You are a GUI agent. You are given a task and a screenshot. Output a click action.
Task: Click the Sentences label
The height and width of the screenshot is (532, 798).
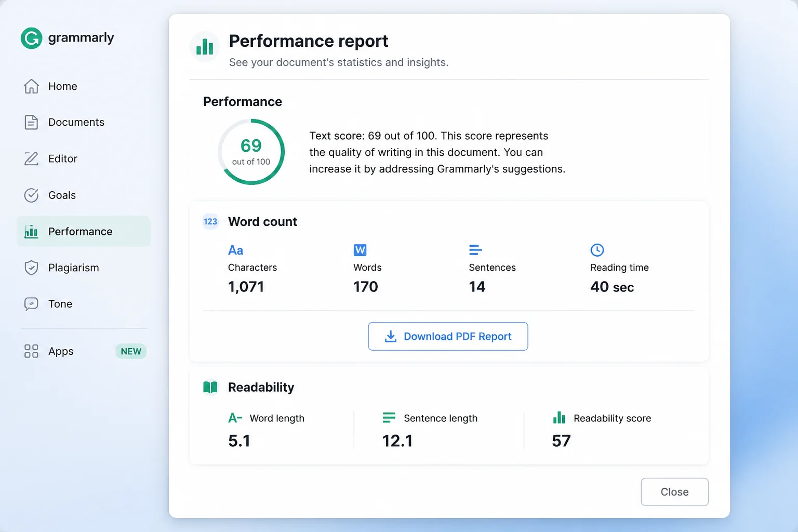[492, 268]
